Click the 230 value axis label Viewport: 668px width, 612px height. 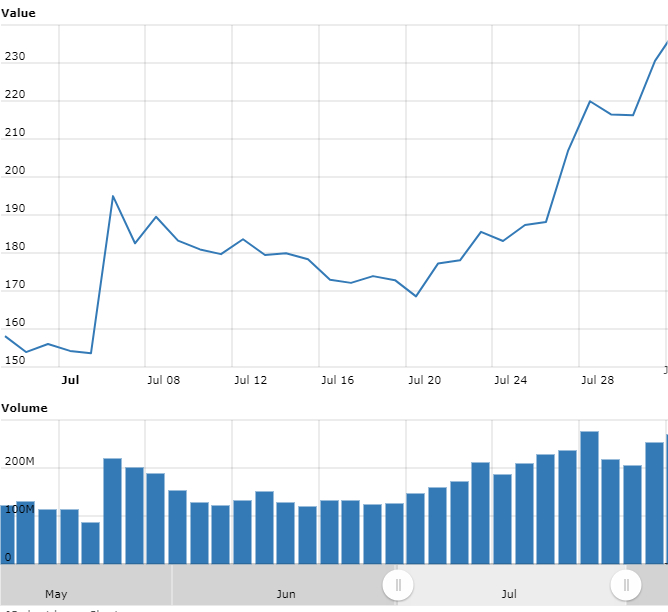[x=15, y=56]
